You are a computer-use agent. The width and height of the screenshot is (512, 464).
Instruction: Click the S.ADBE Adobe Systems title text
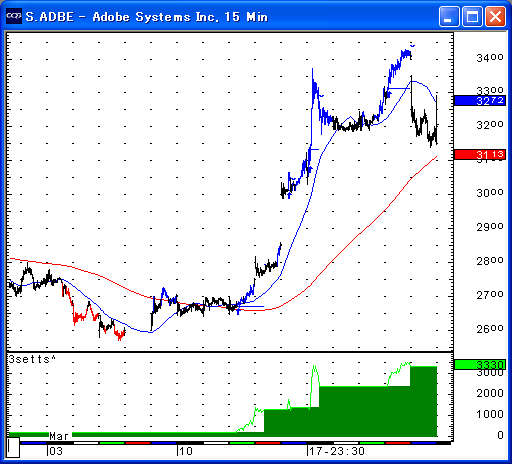click(147, 17)
